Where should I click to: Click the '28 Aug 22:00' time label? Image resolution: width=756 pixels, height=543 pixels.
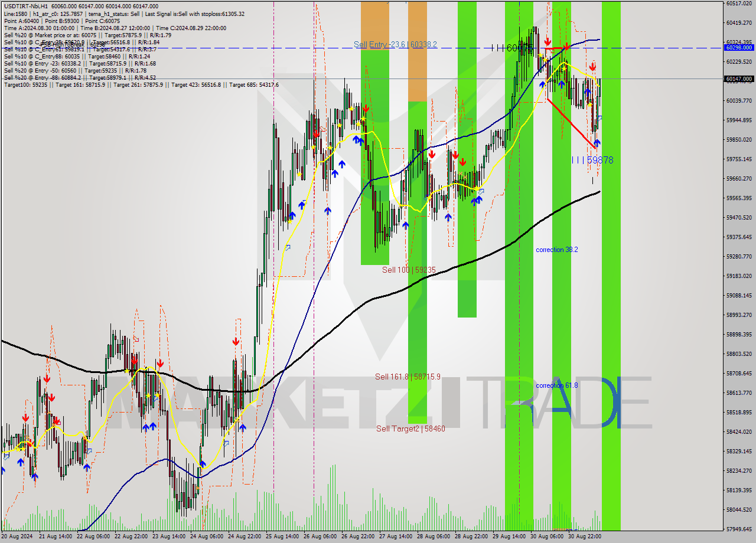pos(472,536)
